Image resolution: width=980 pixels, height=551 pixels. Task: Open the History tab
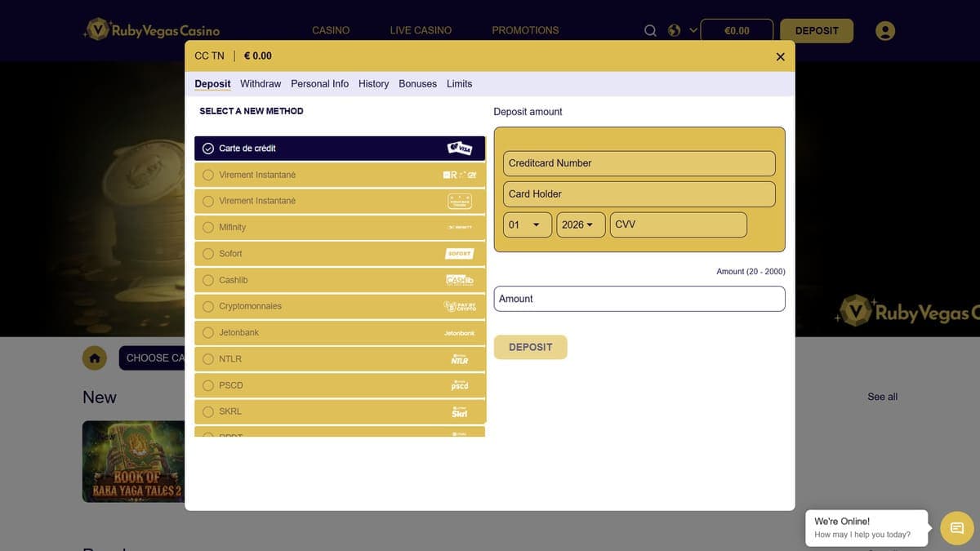373,84
